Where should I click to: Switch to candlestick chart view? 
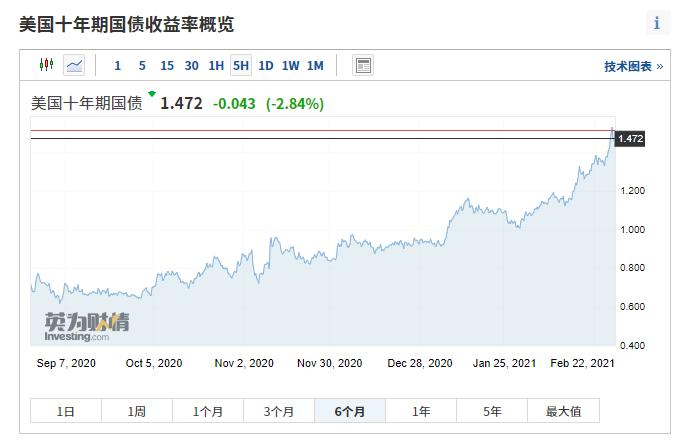46,65
